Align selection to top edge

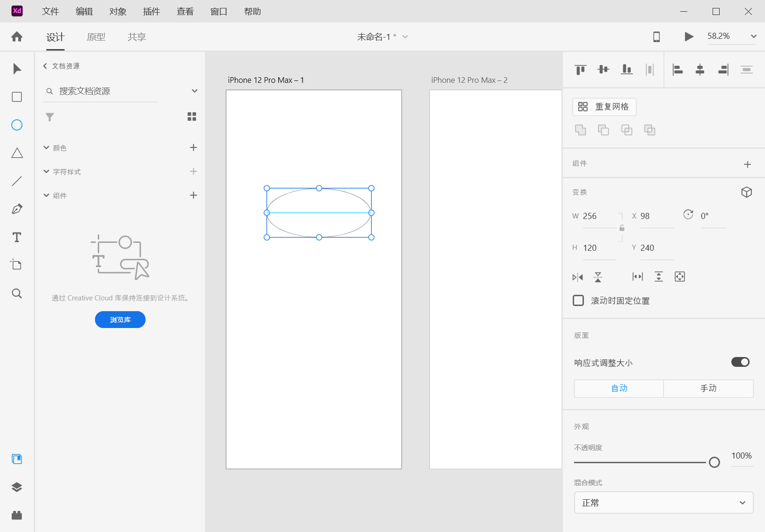click(x=580, y=69)
